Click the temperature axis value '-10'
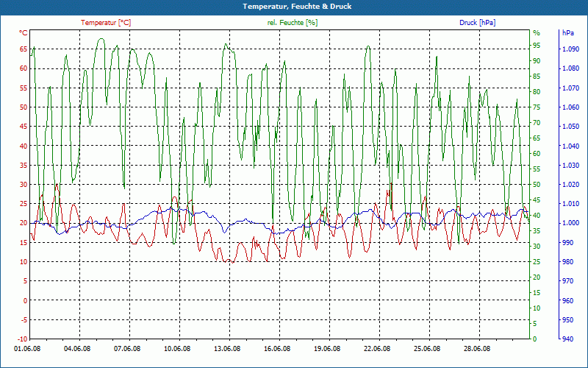 click(x=22, y=339)
